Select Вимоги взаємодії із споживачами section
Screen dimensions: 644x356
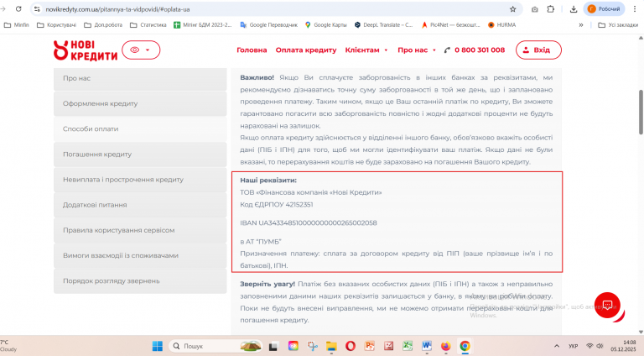[140, 255]
